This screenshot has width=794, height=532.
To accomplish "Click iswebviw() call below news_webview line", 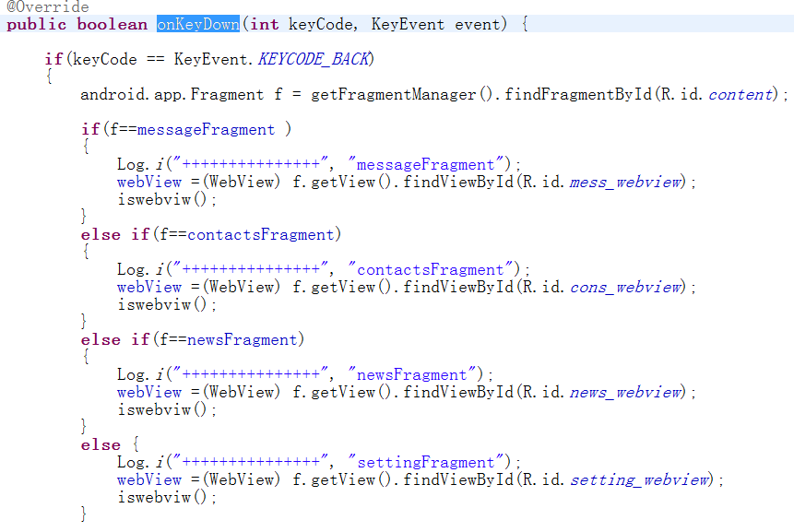I will coord(162,409).
